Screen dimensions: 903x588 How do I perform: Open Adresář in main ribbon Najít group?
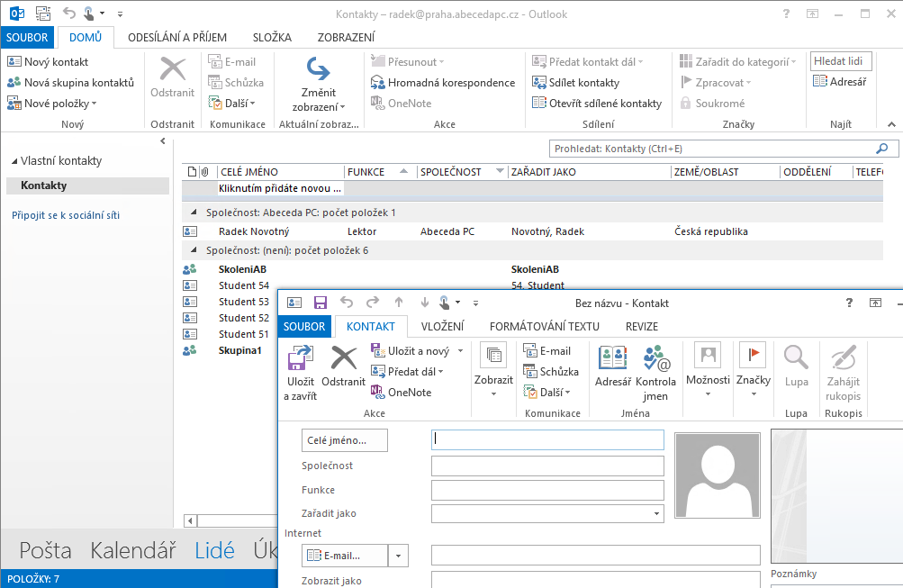click(840, 82)
